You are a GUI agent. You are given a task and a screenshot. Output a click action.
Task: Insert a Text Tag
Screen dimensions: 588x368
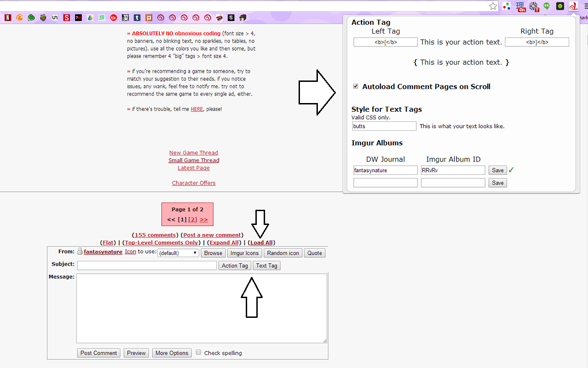pyautogui.click(x=266, y=265)
